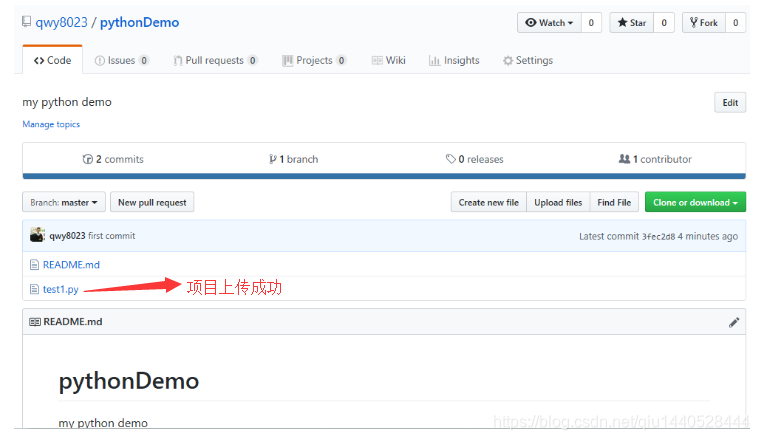Click the tag icon beside 0 releases
The height and width of the screenshot is (440, 759).
[451, 159]
